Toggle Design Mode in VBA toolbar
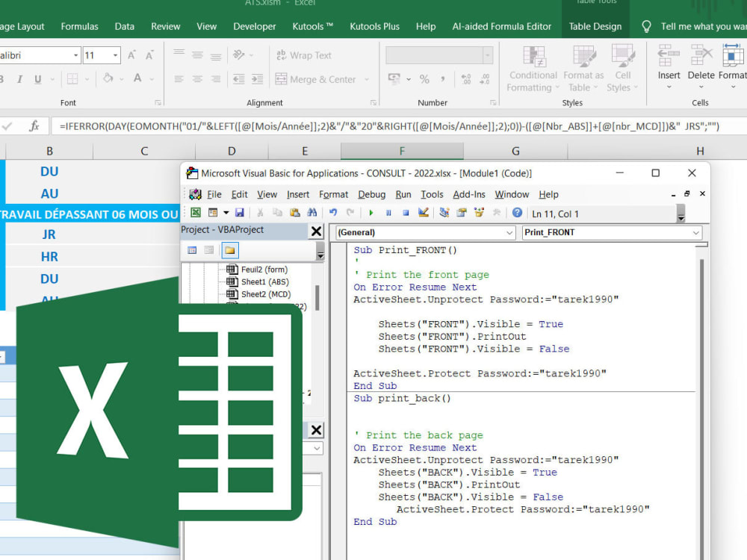The width and height of the screenshot is (747, 560). (424, 214)
